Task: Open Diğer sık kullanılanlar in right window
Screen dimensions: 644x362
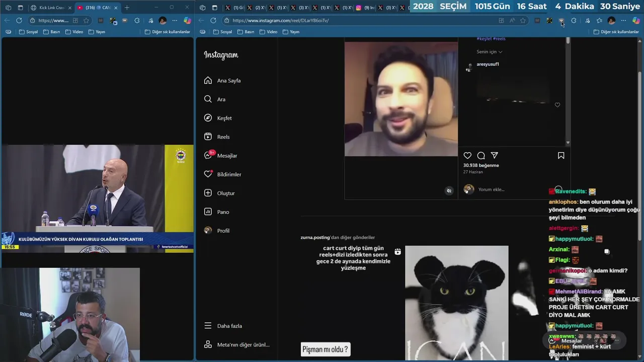Action: pos(616,32)
